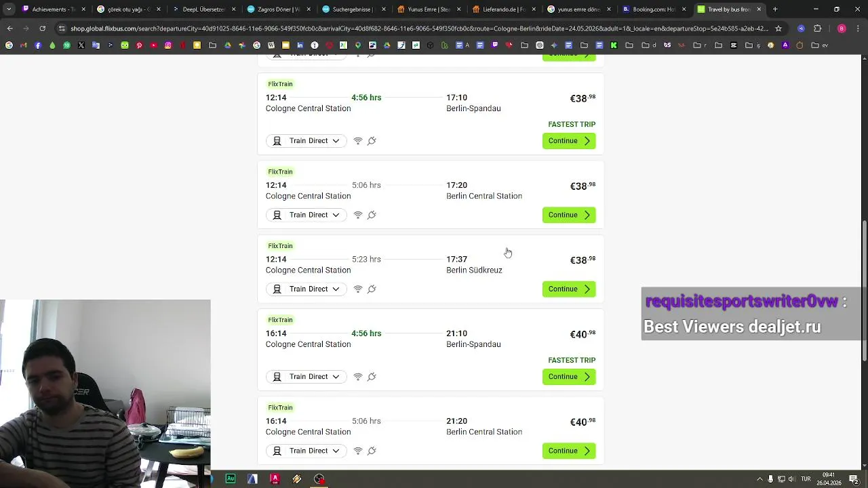Open the ChatGPT bookmark icon
The image size is (868, 488).
[x=540, y=45]
